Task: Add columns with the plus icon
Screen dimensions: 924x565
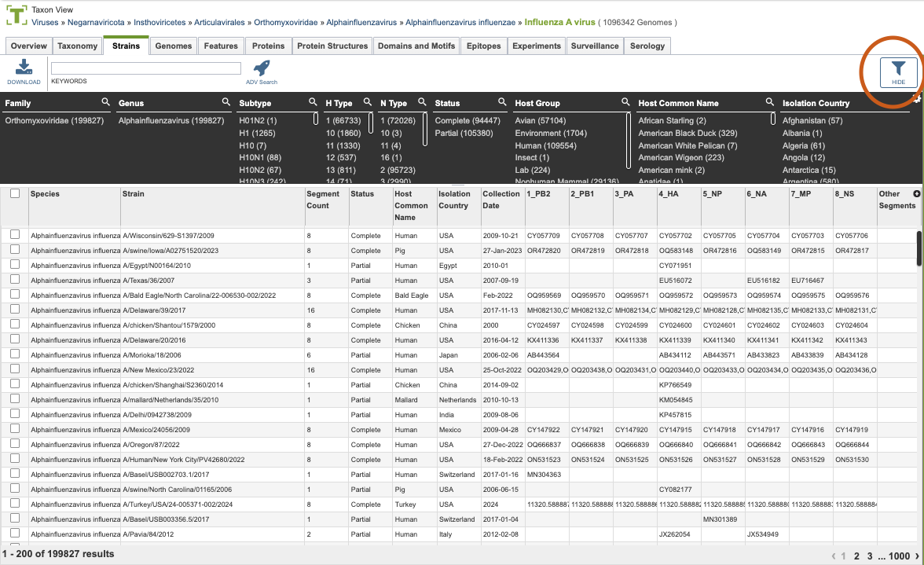Action: 916,193
